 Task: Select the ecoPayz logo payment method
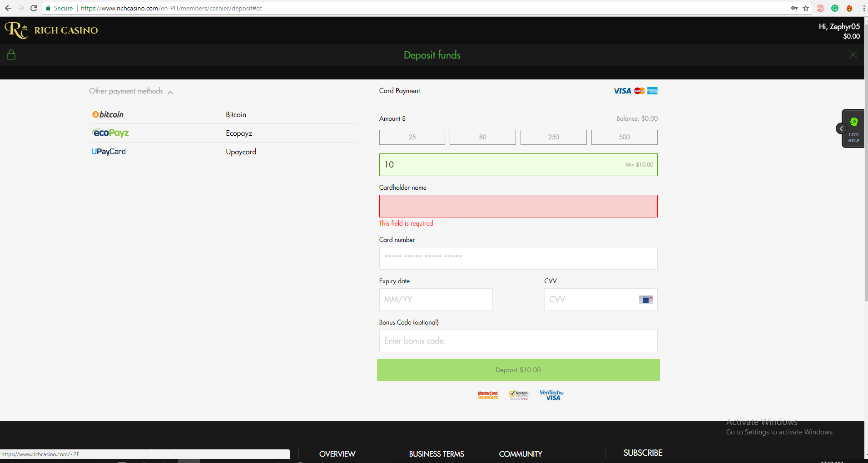(110, 133)
